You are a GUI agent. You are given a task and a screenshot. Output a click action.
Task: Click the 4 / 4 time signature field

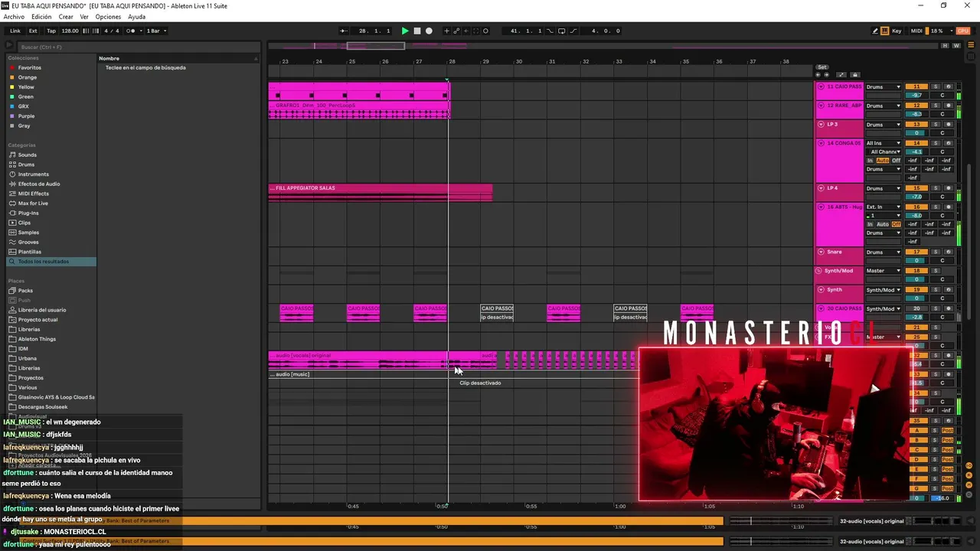pos(112,31)
